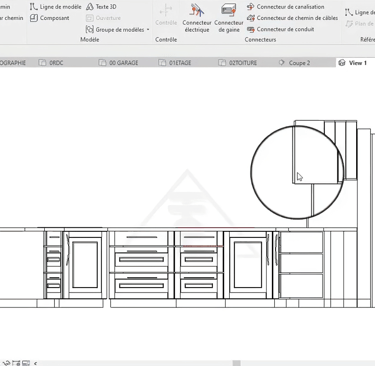
Task: Click the Ouverture tool
Action: click(x=103, y=18)
